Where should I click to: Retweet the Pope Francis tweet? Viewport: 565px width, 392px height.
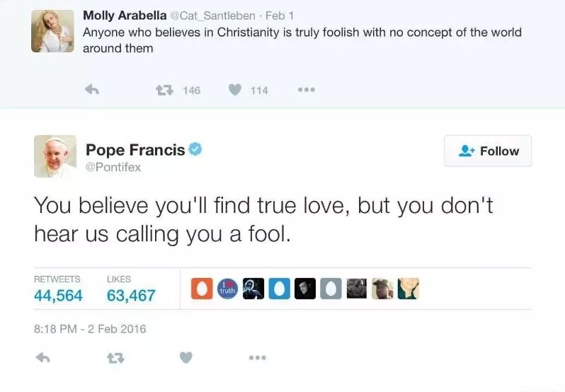pyautogui.click(x=115, y=359)
